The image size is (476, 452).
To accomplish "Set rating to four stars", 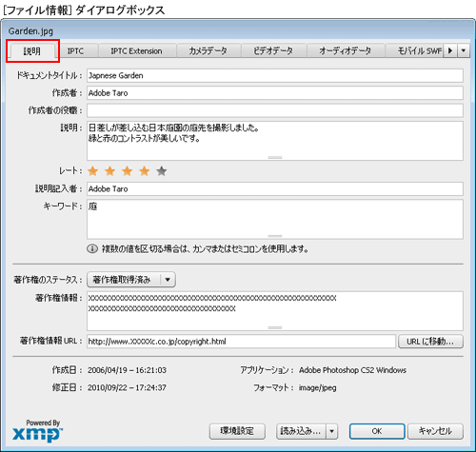I will pyautogui.click(x=145, y=171).
